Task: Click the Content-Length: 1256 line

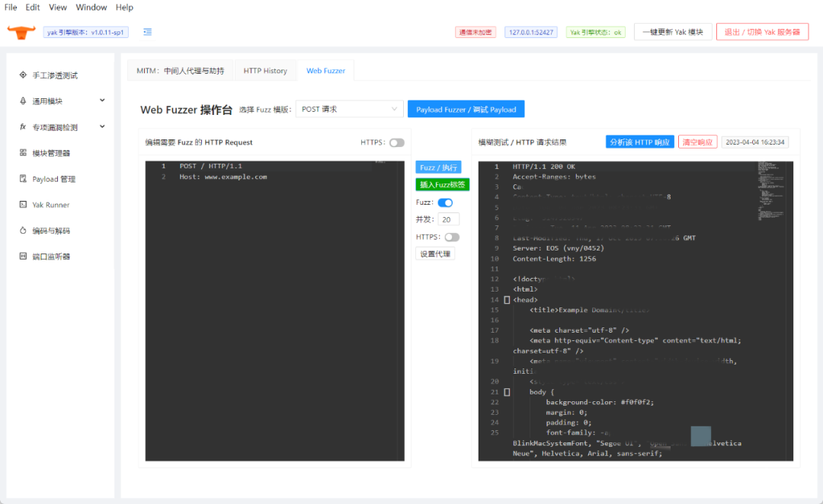Action: [554, 259]
